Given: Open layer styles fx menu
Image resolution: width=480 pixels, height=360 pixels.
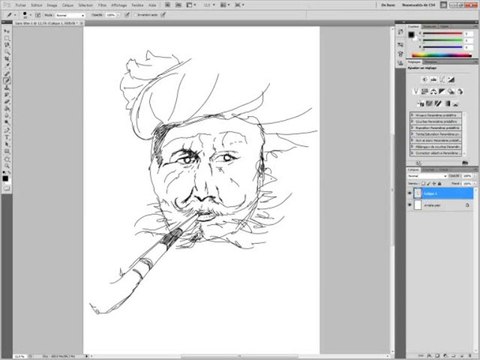Looking at the screenshot, I should coord(429,356).
